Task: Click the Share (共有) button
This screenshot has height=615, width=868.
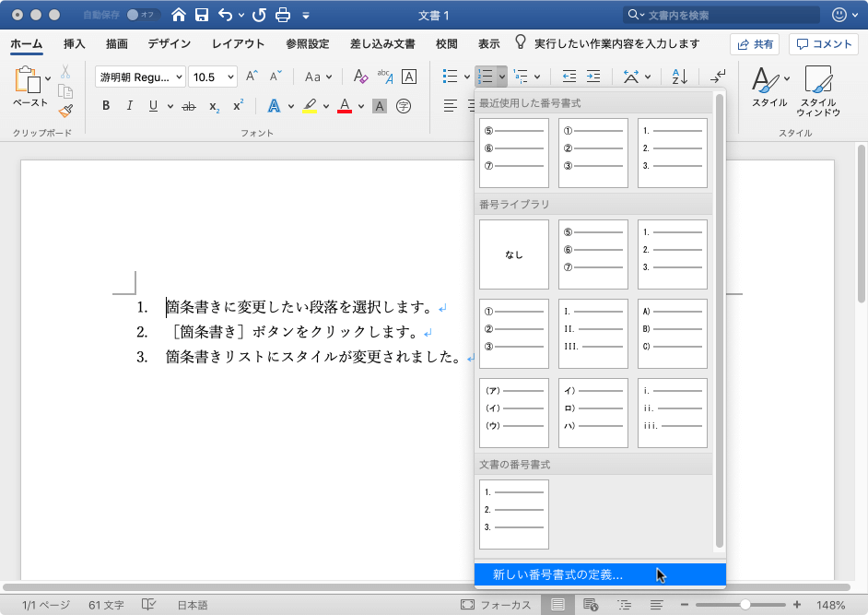Action: [755, 44]
